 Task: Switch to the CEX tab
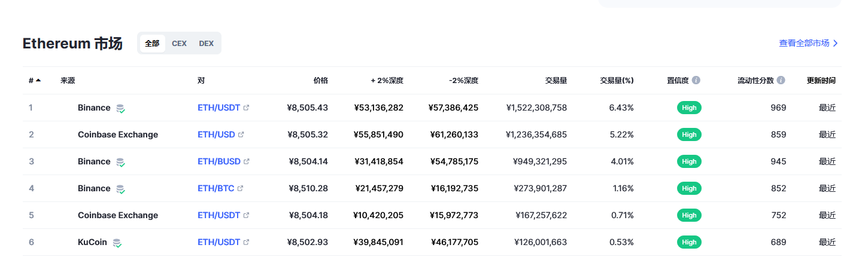(179, 44)
